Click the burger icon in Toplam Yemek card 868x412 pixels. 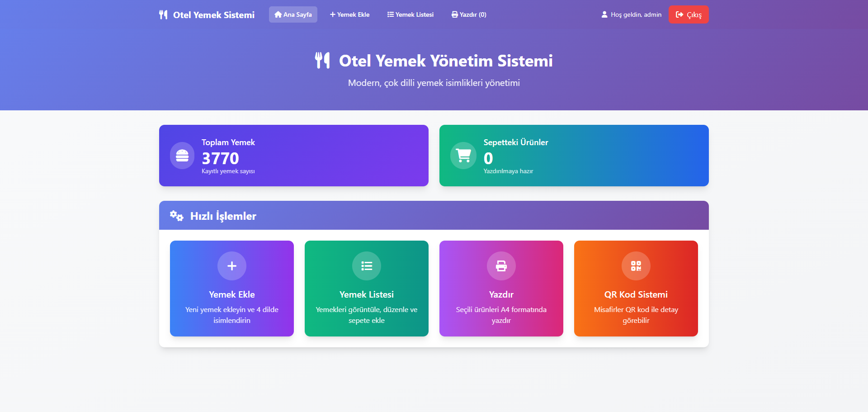pos(182,156)
